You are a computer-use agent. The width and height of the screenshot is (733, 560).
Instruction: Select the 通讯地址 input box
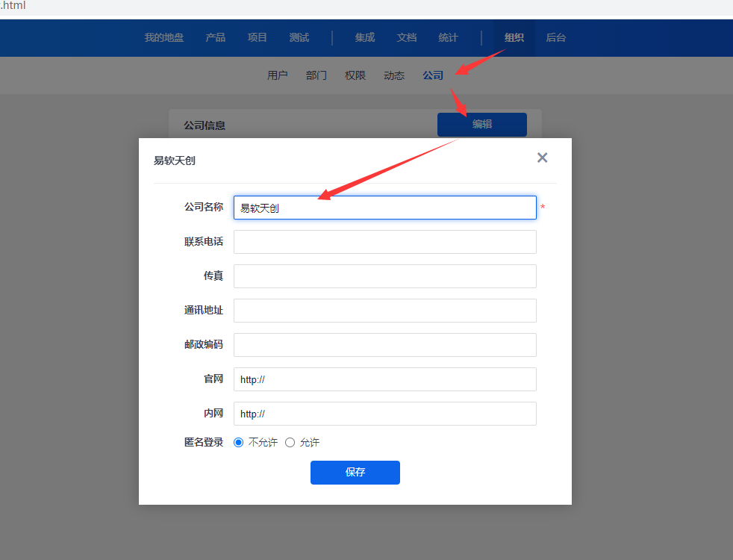[x=384, y=311]
